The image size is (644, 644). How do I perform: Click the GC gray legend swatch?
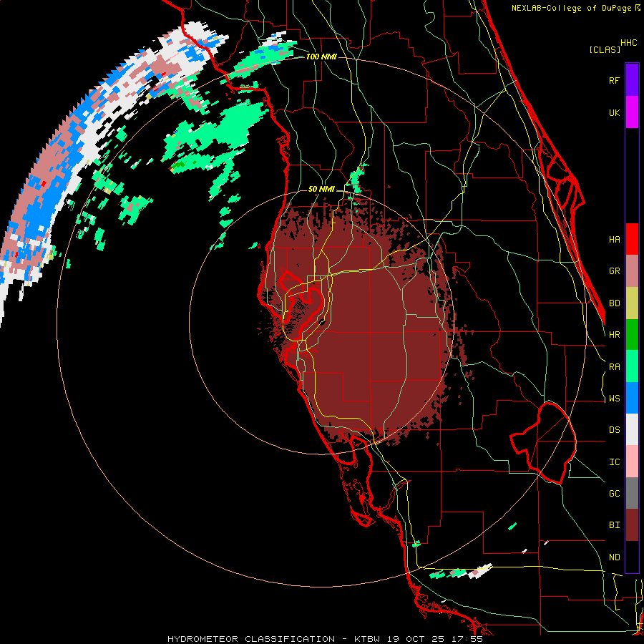tap(632, 493)
